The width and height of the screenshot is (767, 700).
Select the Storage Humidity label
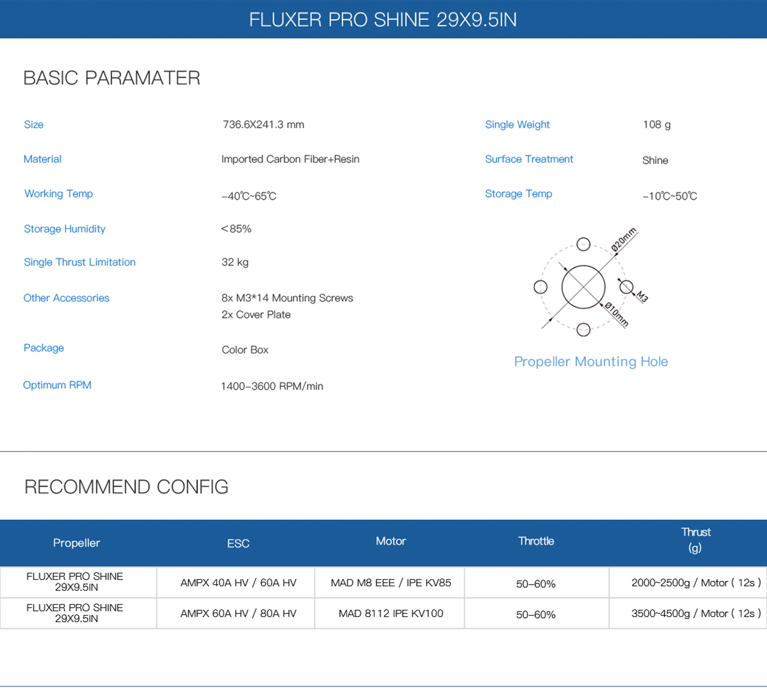tap(64, 228)
